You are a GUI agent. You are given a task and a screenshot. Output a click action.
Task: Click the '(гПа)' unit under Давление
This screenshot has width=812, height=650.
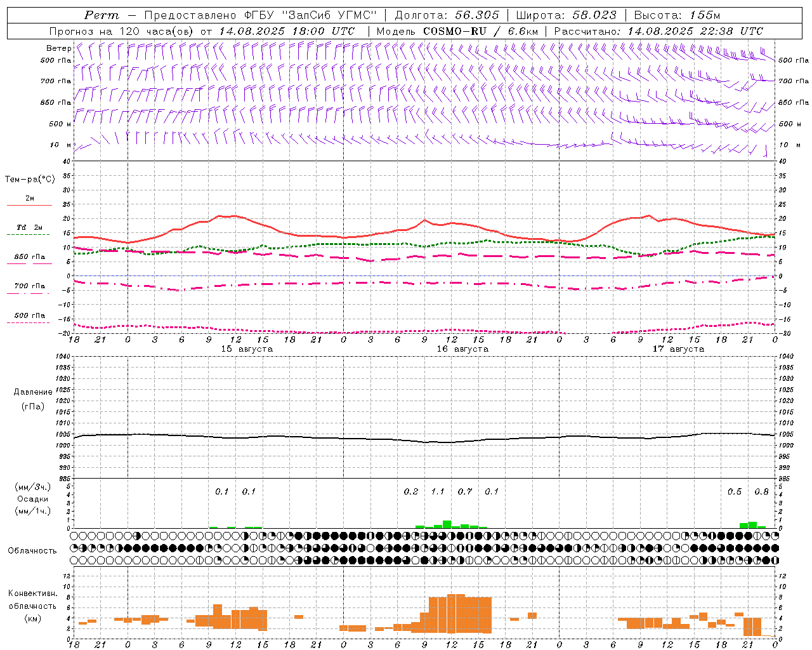pyautogui.click(x=33, y=406)
